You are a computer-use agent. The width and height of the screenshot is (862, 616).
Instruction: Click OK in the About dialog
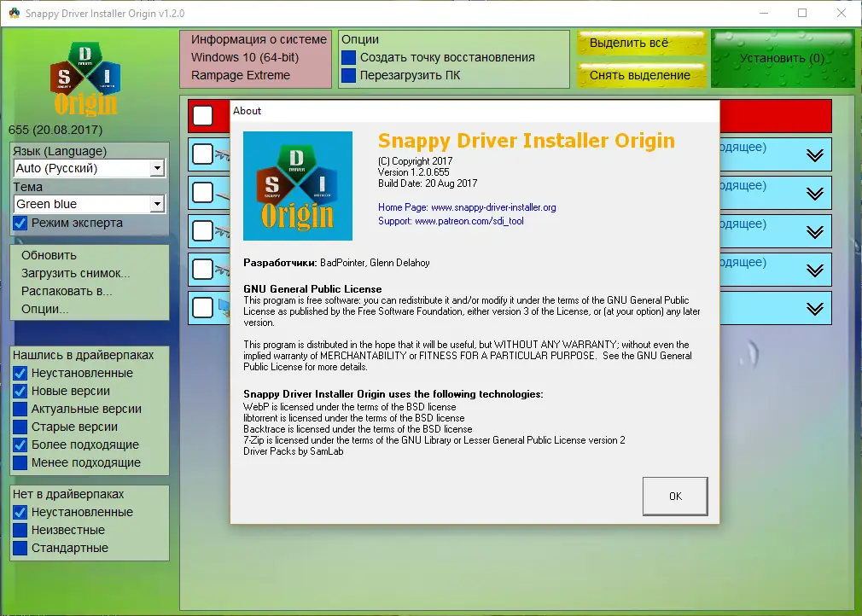[x=674, y=495]
